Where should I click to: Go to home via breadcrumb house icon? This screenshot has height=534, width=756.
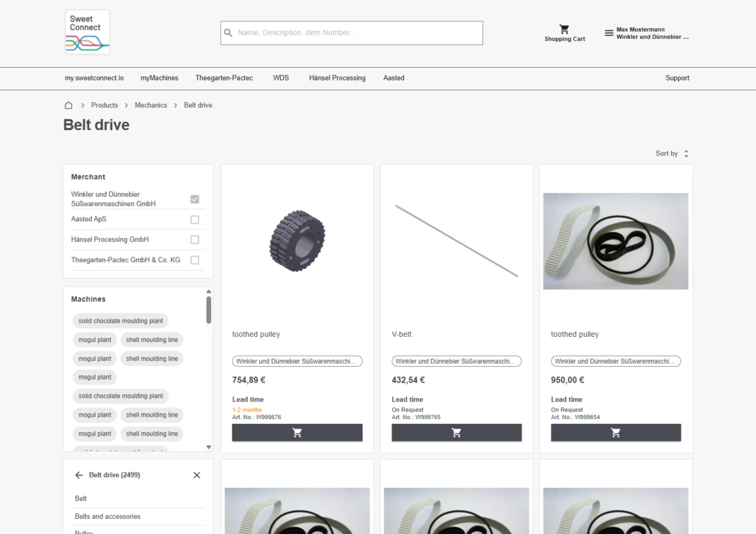[68, 105]
